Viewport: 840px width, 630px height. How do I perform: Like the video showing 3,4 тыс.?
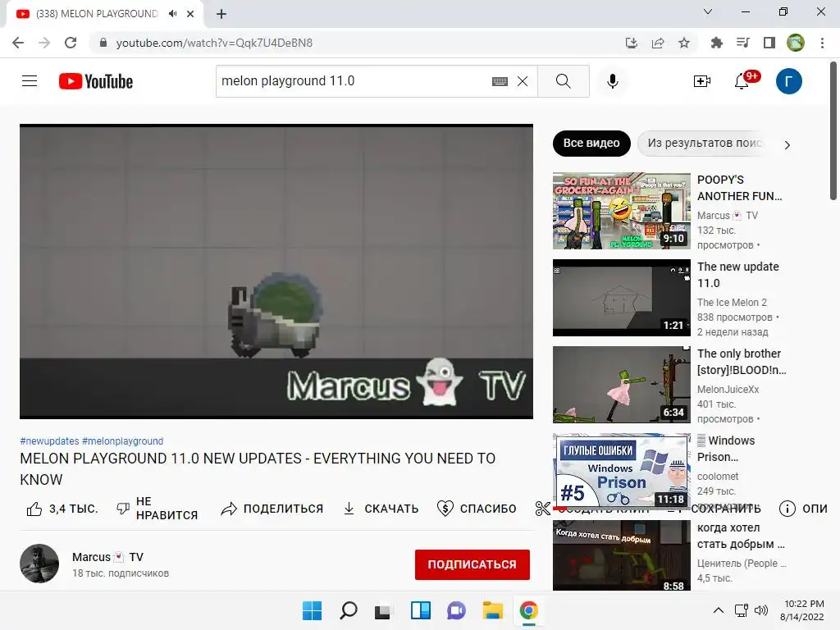62,509
